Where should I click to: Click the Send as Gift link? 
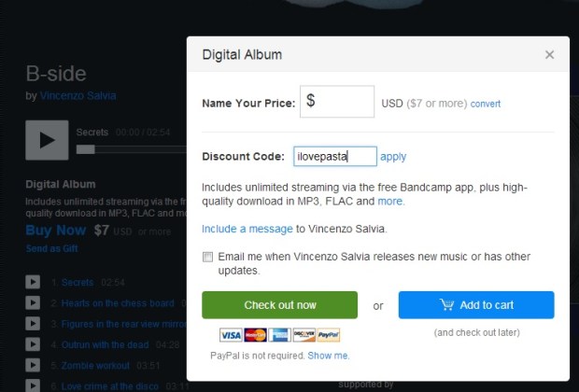[50, 249]
